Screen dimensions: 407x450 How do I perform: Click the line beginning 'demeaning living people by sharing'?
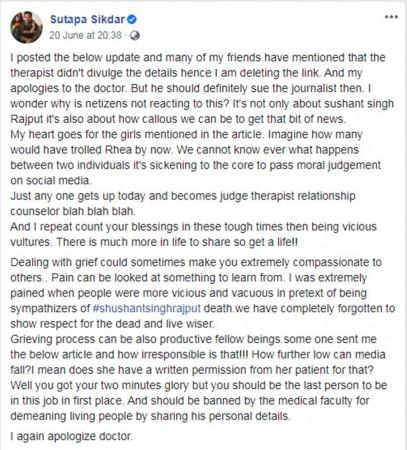coord(150,416)
